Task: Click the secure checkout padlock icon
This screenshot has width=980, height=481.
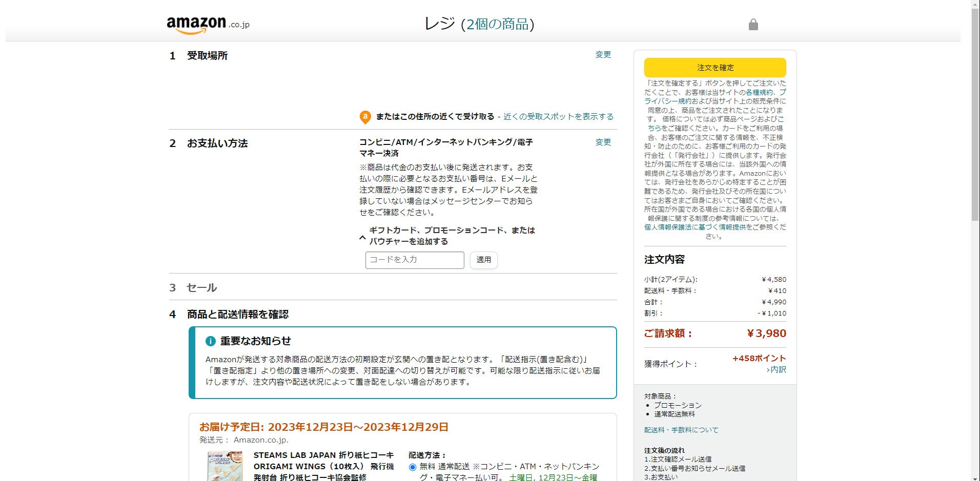Action: coord(753,24)
